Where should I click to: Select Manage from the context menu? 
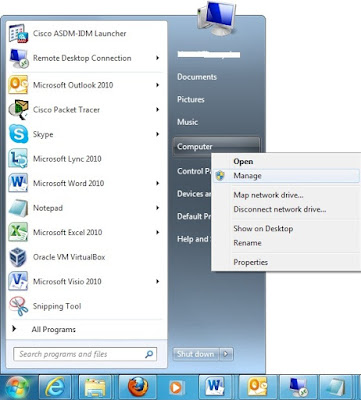286,176
